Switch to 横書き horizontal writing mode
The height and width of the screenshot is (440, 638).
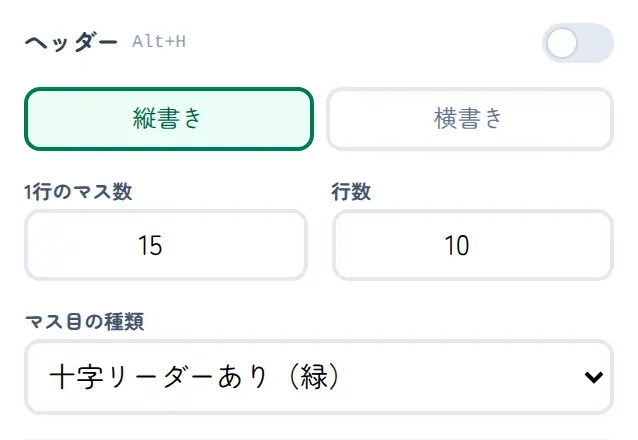(470, 119)
